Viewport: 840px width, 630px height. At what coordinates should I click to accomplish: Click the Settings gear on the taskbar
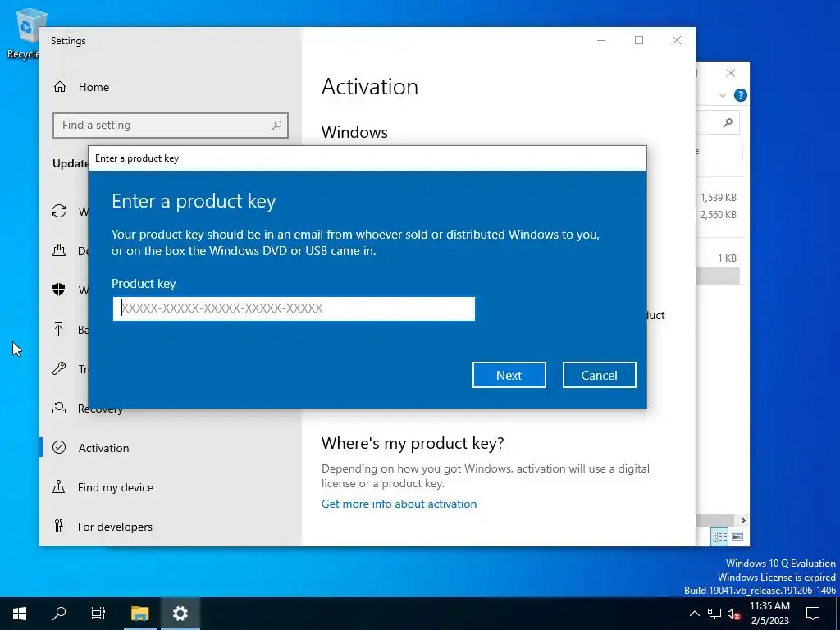pos(180,614)
